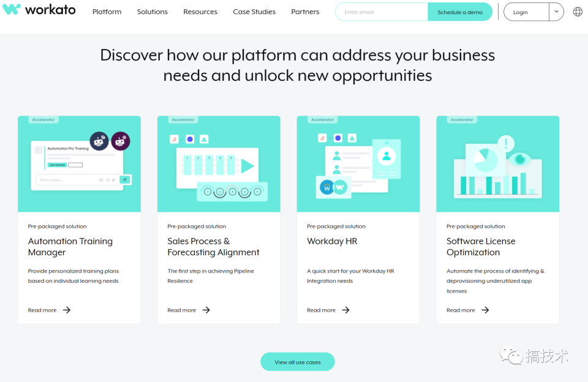Image resolution: width=588 pixels, height=382 pixels.
Task: Open Workday HR card image
Action: (x=358, y=164)
